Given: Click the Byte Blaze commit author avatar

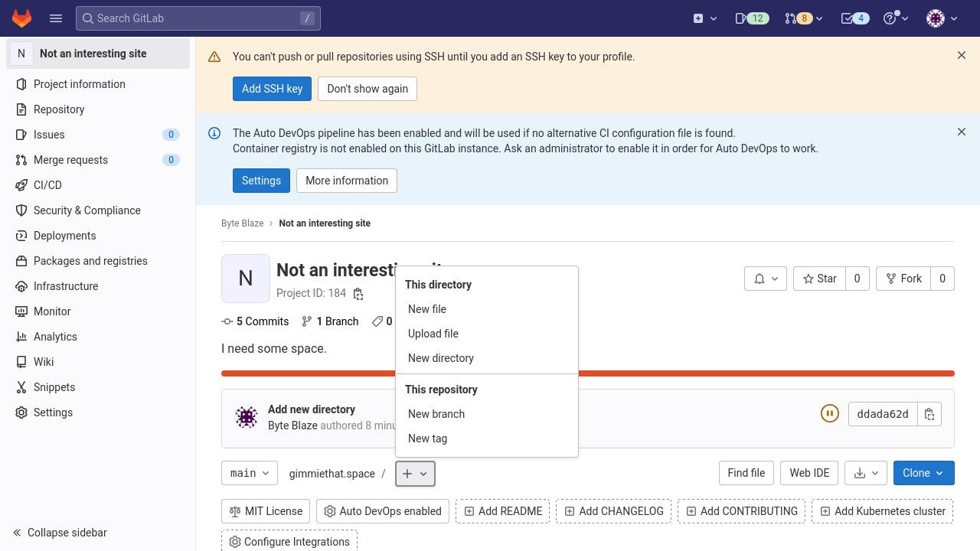Looking at the screenshot, I should pos(247,417).
